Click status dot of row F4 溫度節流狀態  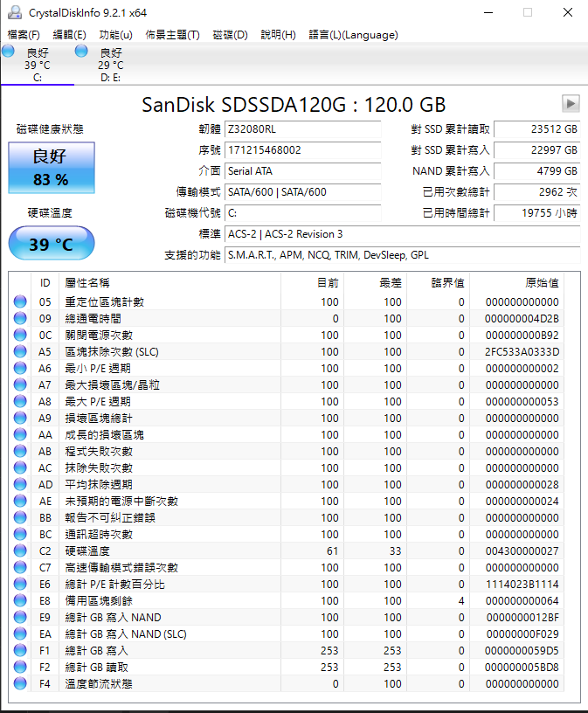(20, 683)
